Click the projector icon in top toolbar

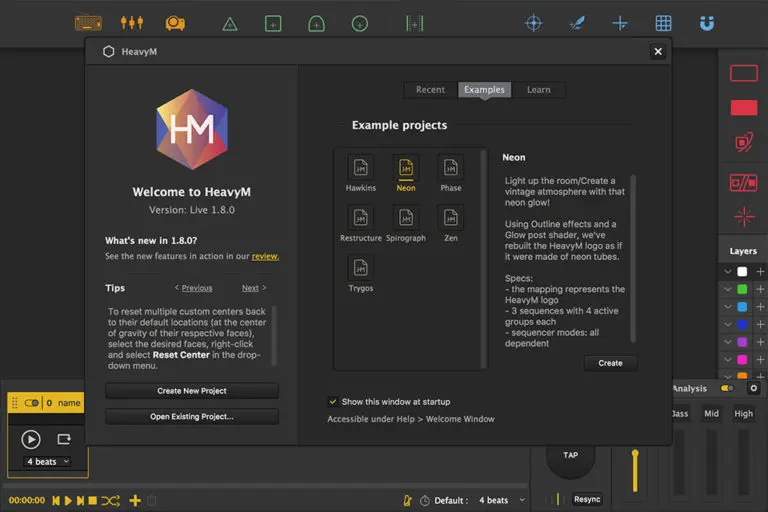[175, 23]
